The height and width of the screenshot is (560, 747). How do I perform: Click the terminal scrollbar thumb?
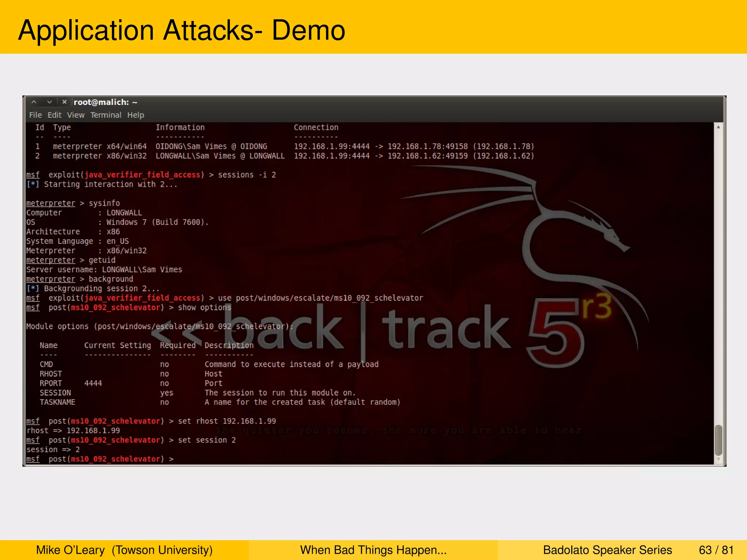(x=718, y=440)
